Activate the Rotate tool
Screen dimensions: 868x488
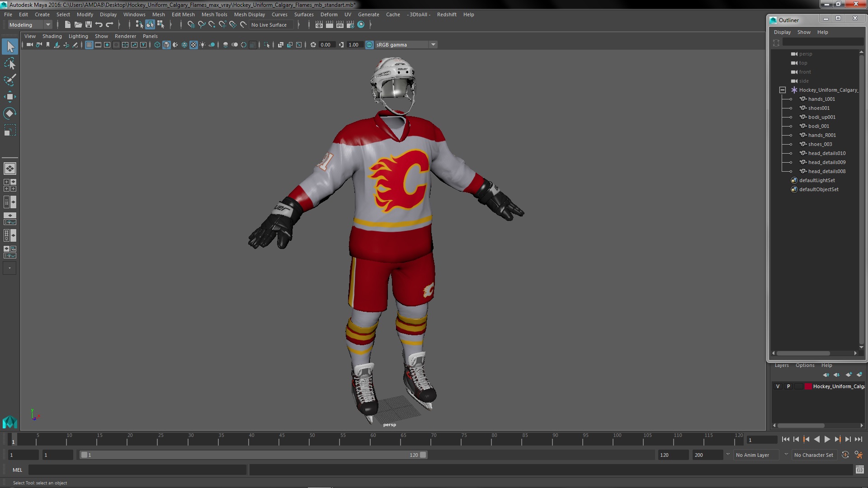click(x=10, y=113)
